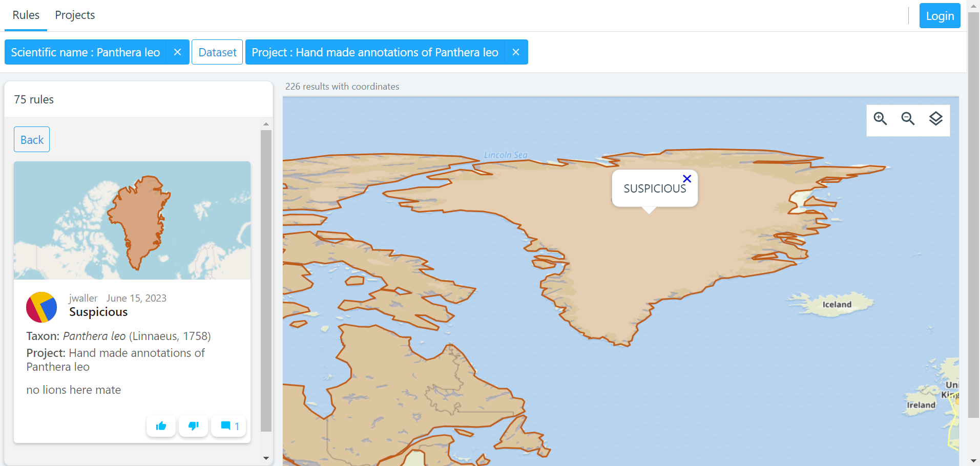Click the Iceland label on the map
The height and width of the screenshot is (466, 980).
point(837,305)
